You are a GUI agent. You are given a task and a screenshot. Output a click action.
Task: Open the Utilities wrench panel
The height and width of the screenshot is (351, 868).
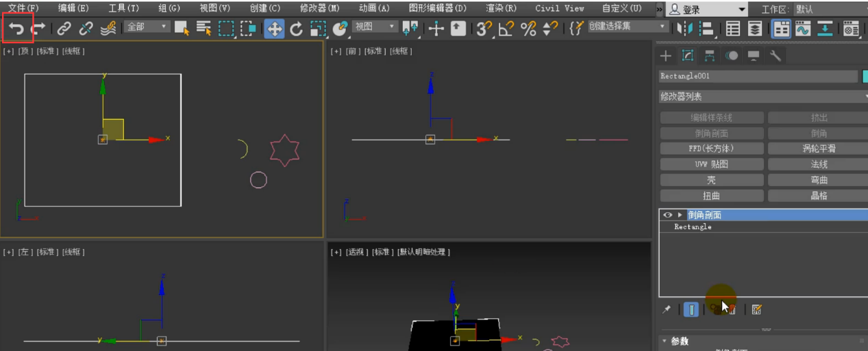(775, 56)
